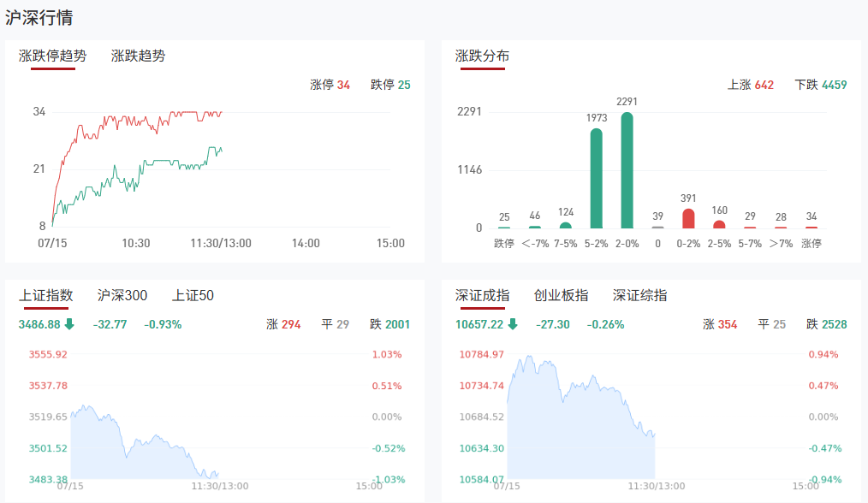This screenshot has height=503, width=868.
Task: Select the 上证指数 tab
Action: pyautogui.click(x=46, y=296)
